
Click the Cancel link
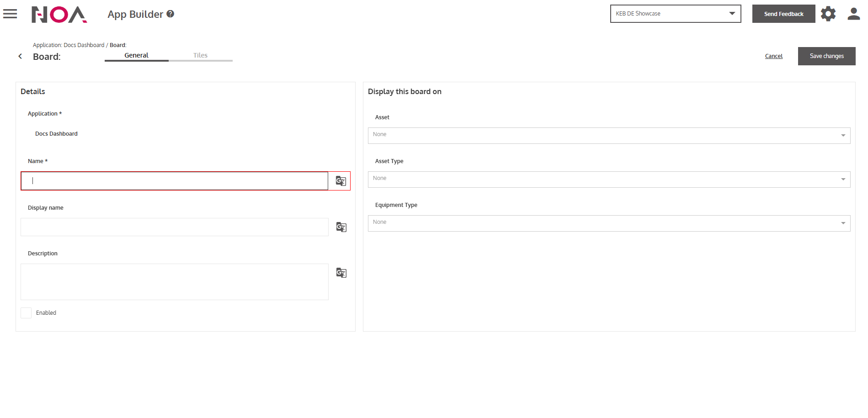click(x=773, y=56)
